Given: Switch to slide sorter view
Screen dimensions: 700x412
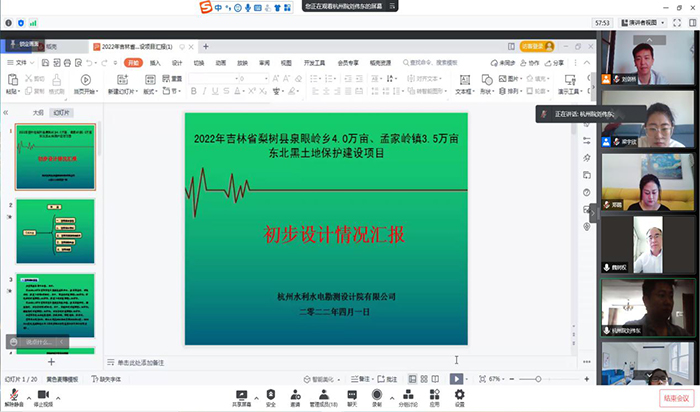Looking at the screenshot, I should (x=424, y=379).
